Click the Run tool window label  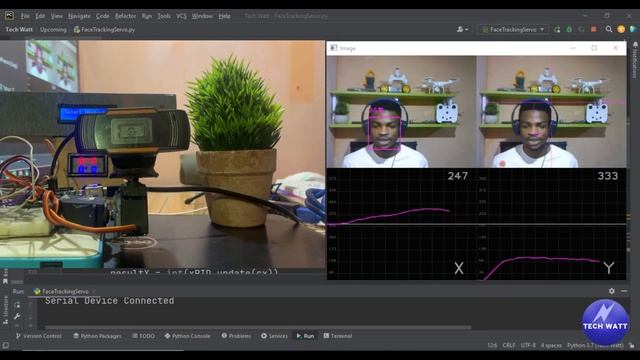point(18,291)
